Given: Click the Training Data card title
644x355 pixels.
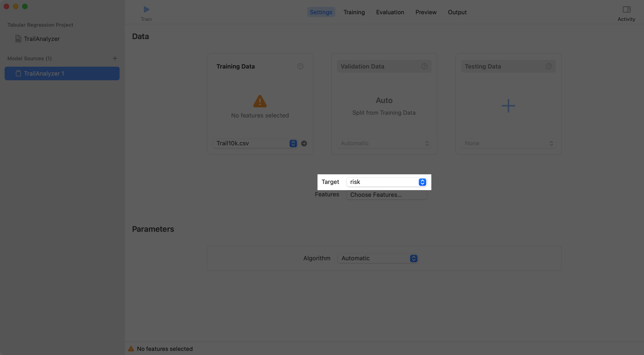Looking at the screenshot, I should tap(236, 66).
